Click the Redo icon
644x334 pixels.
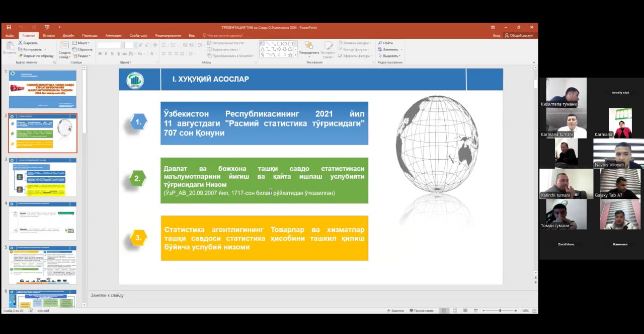click(x=34, y=27)
